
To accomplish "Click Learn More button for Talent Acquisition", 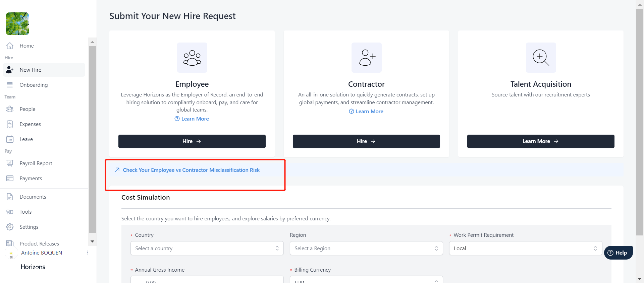I will pos(541,141).
